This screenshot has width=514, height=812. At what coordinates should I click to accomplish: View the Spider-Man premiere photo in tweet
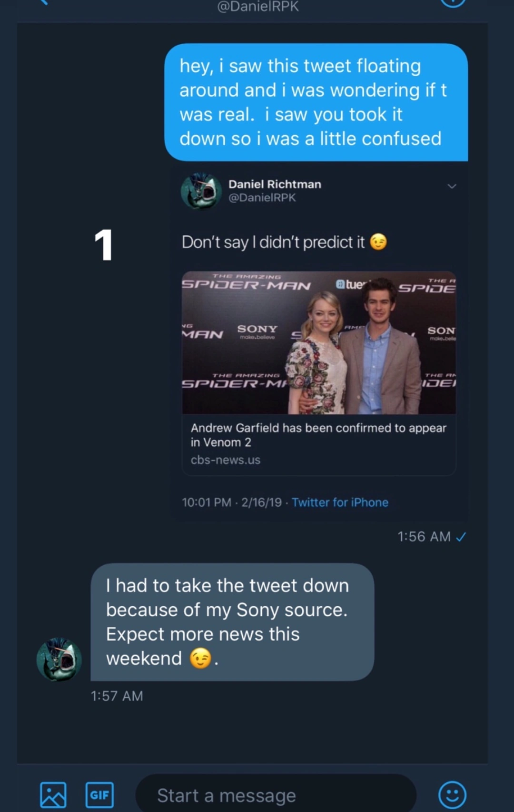coord(319,342)
